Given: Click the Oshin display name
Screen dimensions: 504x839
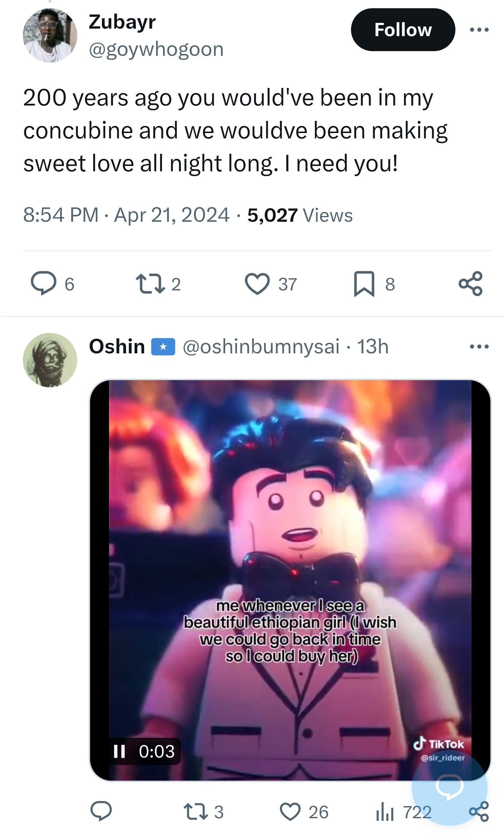Looking at the screenshot, I should [x=117, y=346].
